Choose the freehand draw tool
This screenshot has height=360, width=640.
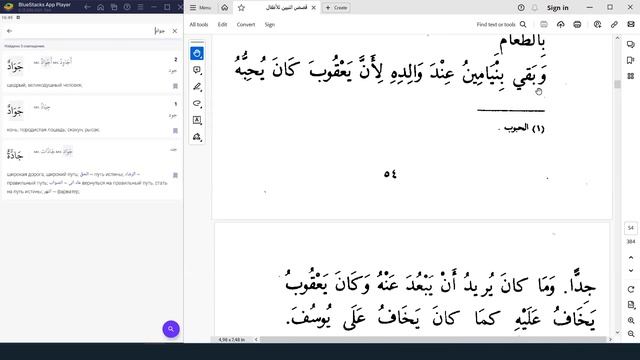(197, 103)
